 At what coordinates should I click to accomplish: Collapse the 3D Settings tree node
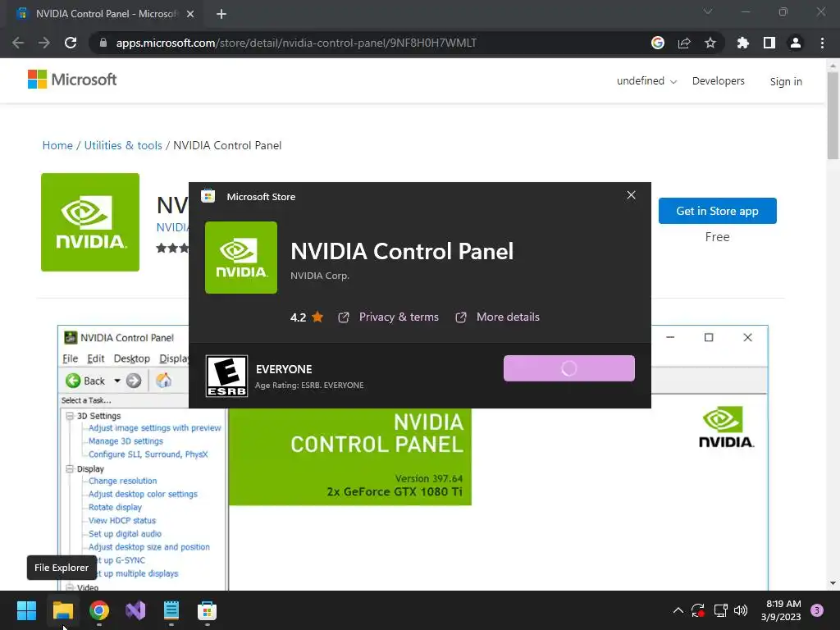coord(70,416)
